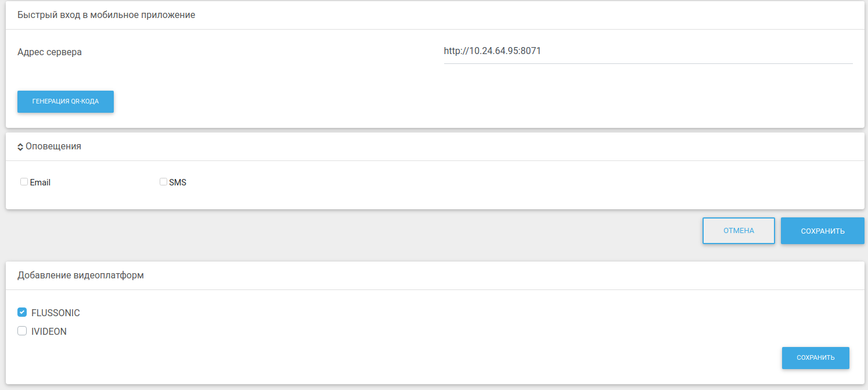Tick the SMS notifications checkbox
This screenshot has width=868, height=390.
(163, 182)
